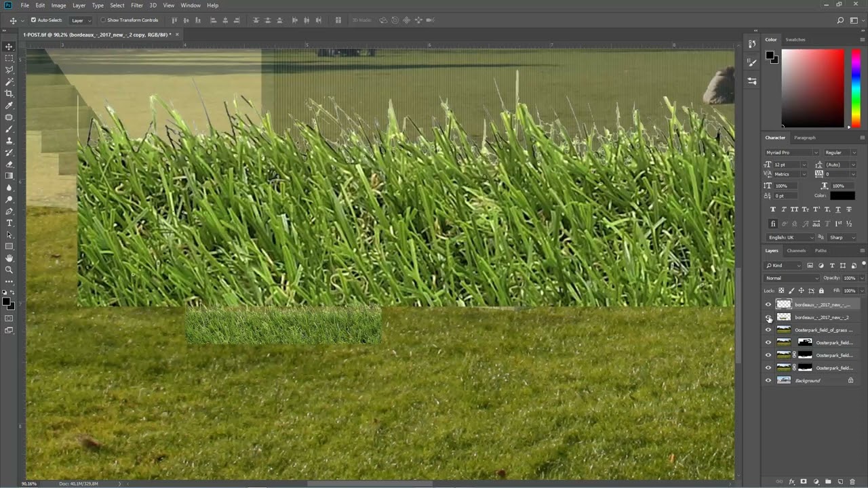Apply Faux Bold text style

point(772,209)
